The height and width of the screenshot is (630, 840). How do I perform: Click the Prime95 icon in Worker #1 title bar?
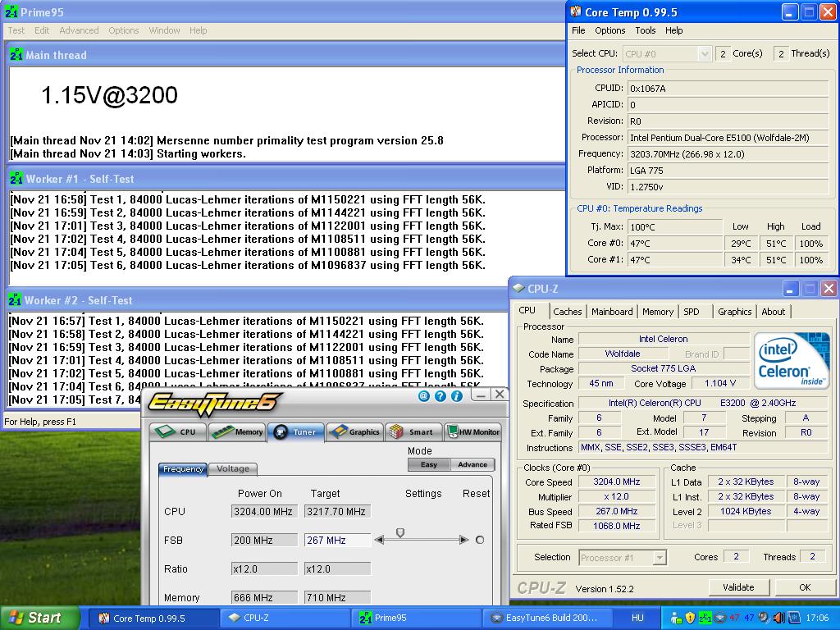tap(16, 179)
